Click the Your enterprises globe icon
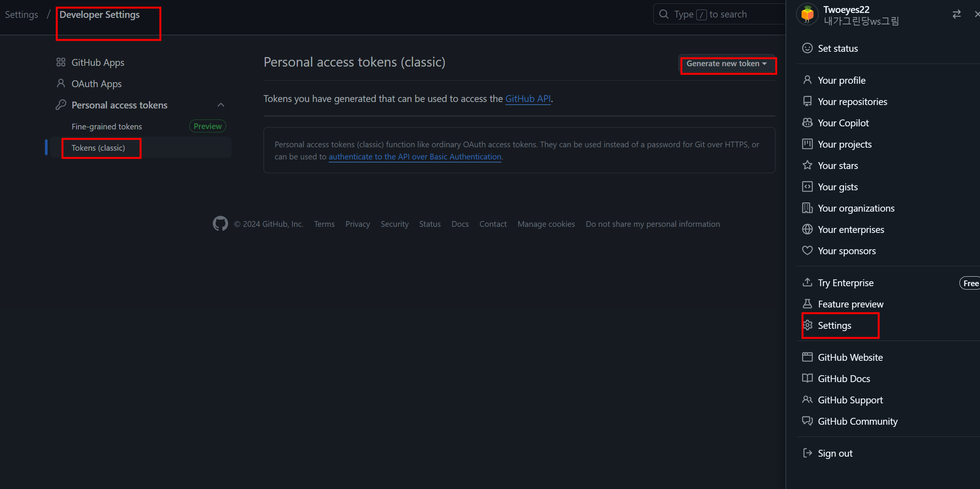Image resolution: width=980 pixels, height=489 pixels. pos(807,229)
